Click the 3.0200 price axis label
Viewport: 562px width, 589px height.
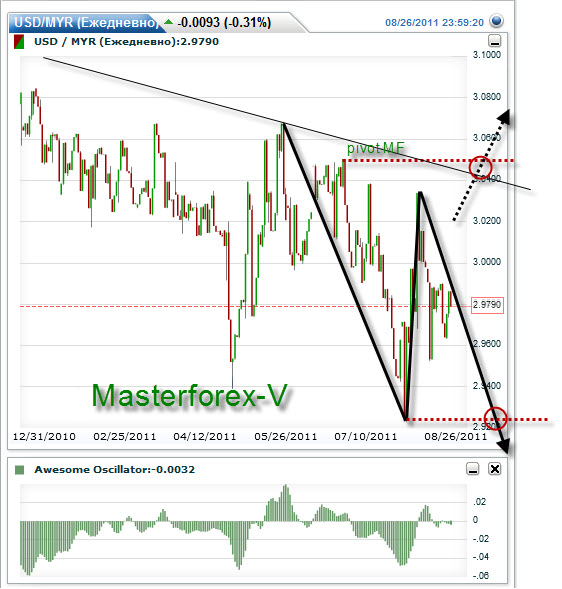[486, 220]
